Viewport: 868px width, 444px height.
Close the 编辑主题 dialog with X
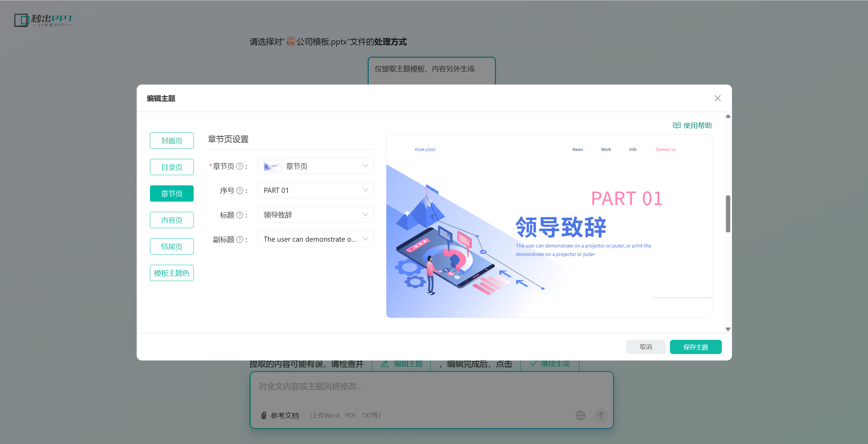717,98
